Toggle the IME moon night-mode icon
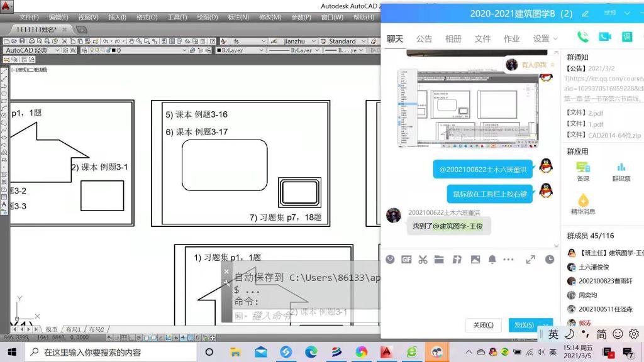 pyautogui.click(x=570, y=334)
